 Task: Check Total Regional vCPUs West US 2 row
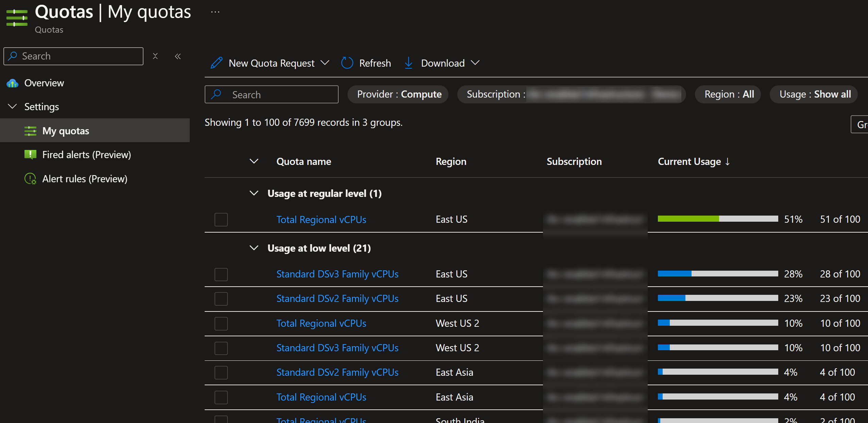[x=221, y=324]
